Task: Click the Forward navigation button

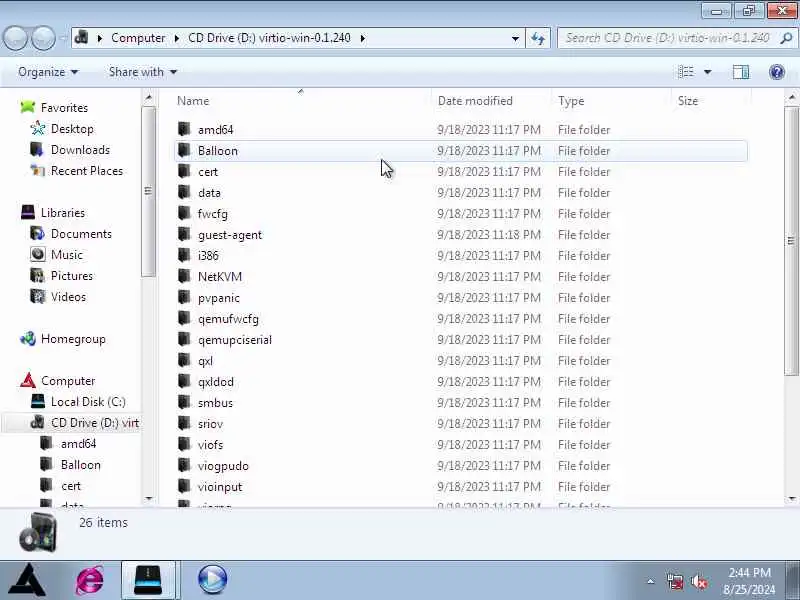Action: pos(43,38)
